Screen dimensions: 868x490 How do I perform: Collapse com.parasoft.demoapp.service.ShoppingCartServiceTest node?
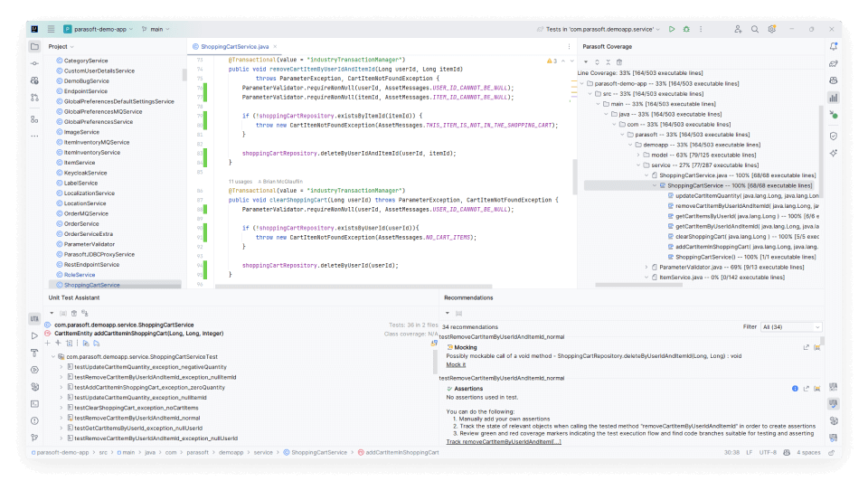tap(53, 357)
